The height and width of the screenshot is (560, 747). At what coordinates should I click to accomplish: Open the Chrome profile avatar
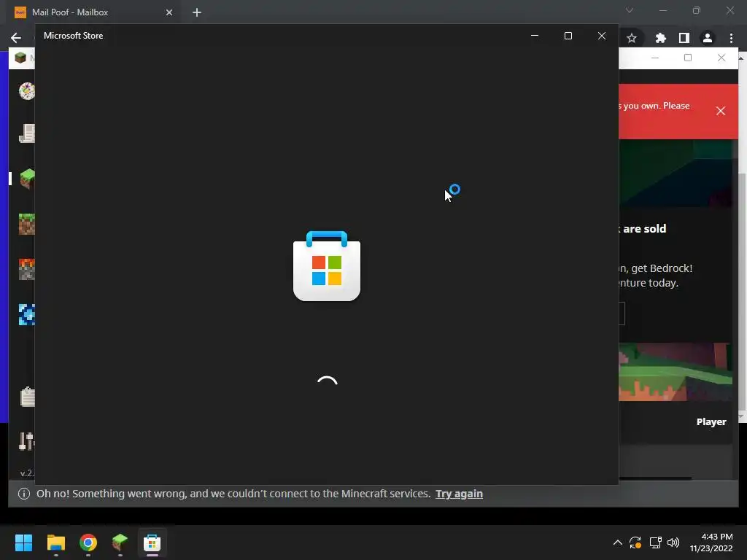(x=708, y=38)
